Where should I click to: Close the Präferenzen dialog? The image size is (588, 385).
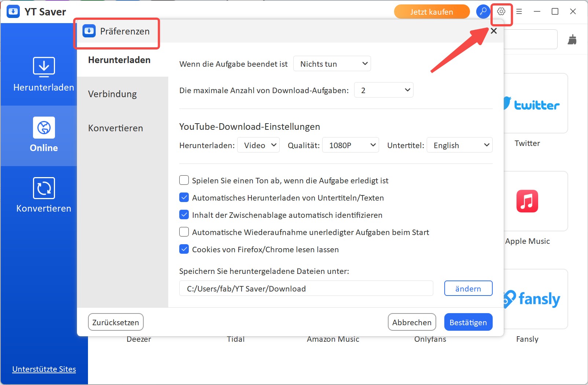(x=494, y=31)
